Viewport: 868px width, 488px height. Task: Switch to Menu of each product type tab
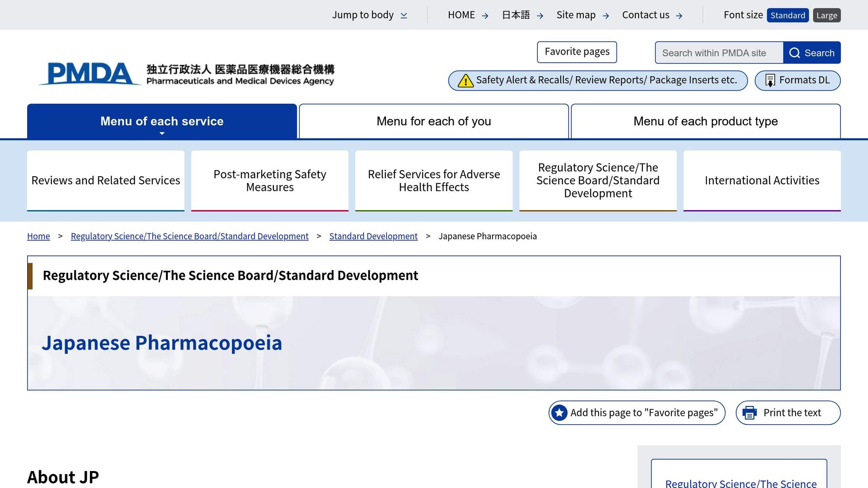pyautogui.click(x=706, y=121)
